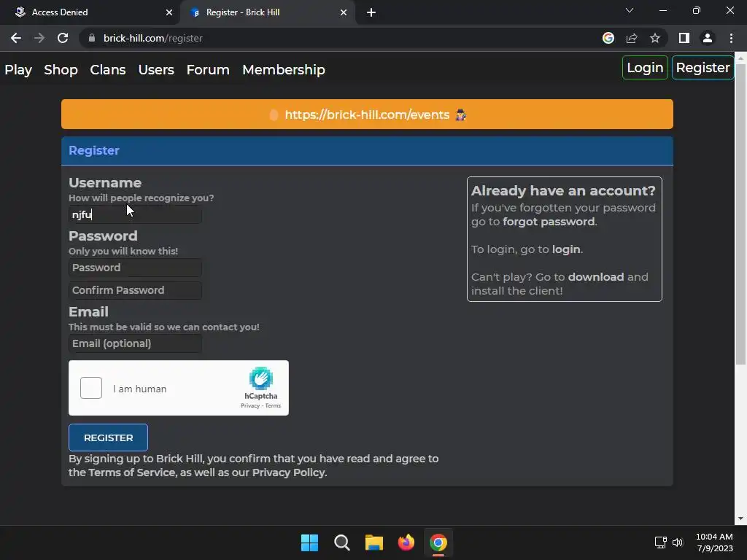Close the Register - Brick Hill tab

(x=344, y=12)
